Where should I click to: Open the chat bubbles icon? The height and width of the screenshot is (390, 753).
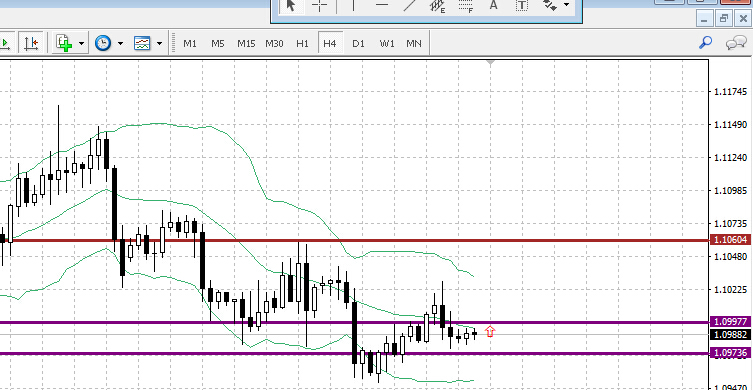735,44
